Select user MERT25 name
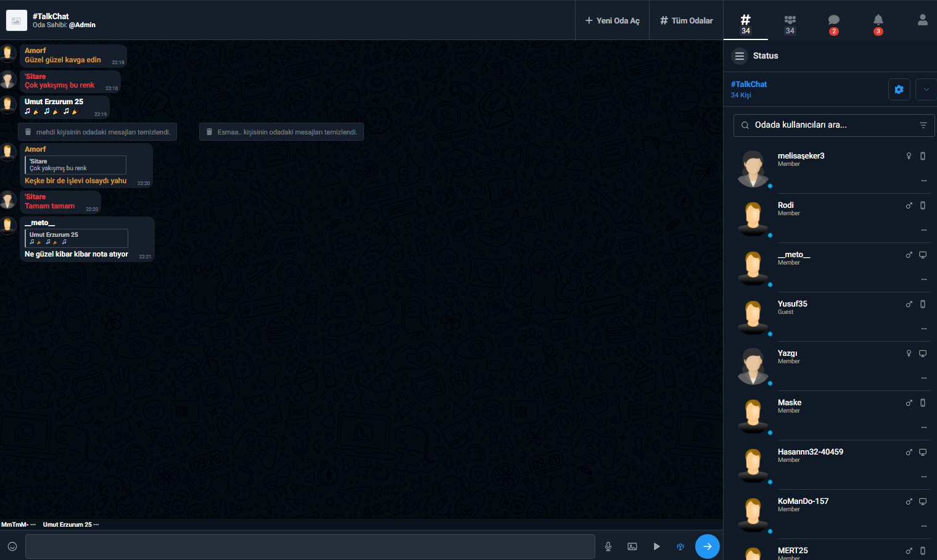This screenshot has width=937, height=560. (x=793, y=551)
